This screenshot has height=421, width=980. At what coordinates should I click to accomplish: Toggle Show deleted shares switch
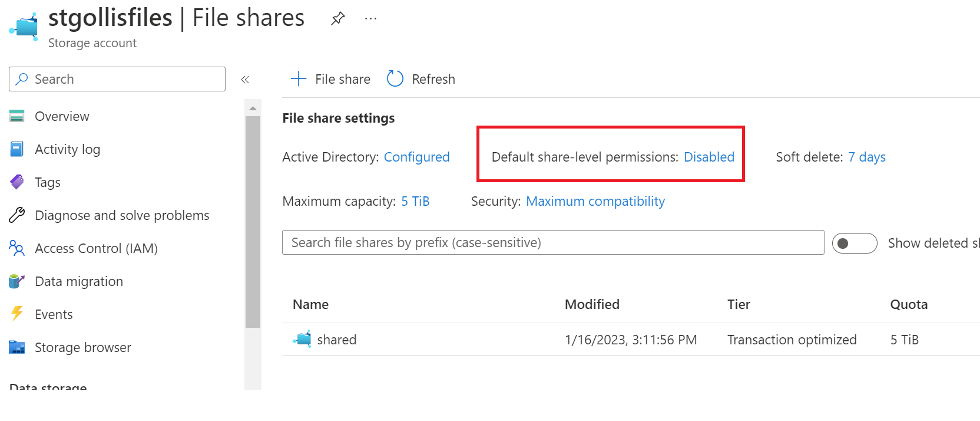point(854,243)
